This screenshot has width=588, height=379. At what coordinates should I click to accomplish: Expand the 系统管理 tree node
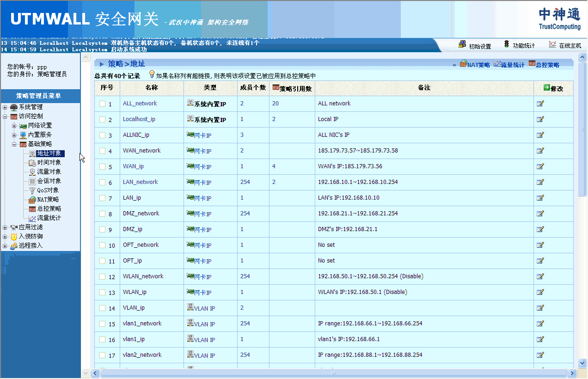5,107
